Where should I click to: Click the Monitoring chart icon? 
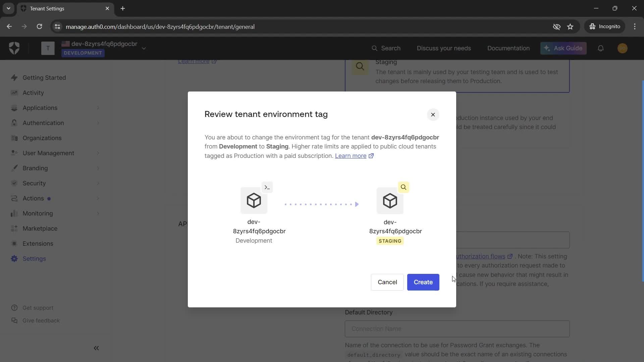point(14,214)
